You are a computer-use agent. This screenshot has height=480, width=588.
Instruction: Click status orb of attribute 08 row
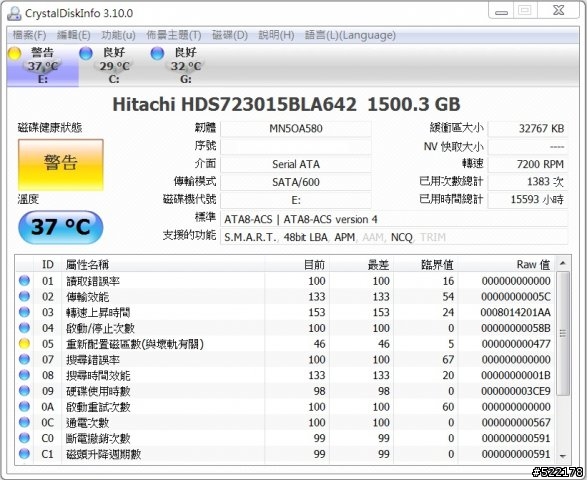[x=24, y=375]
